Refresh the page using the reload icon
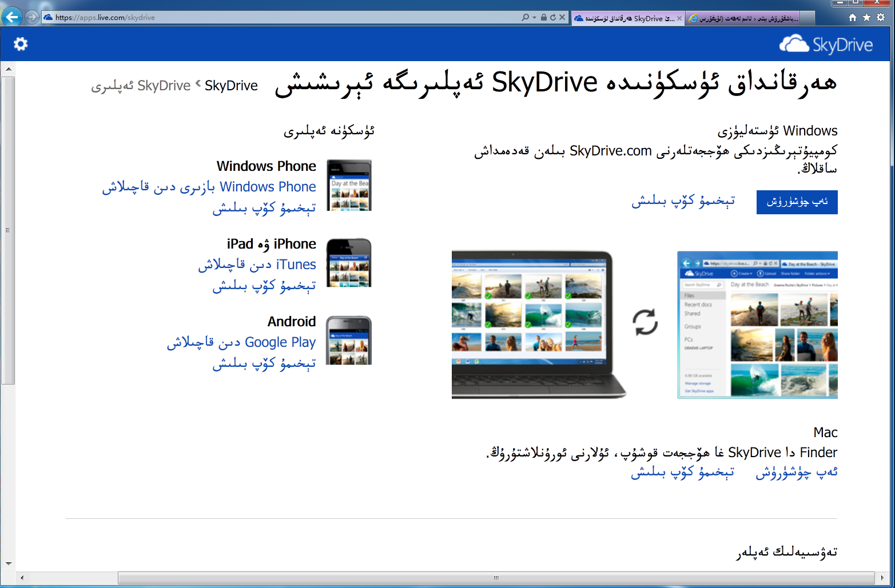The width and height of the screenshot is (895, 588). tap(553, 18)
